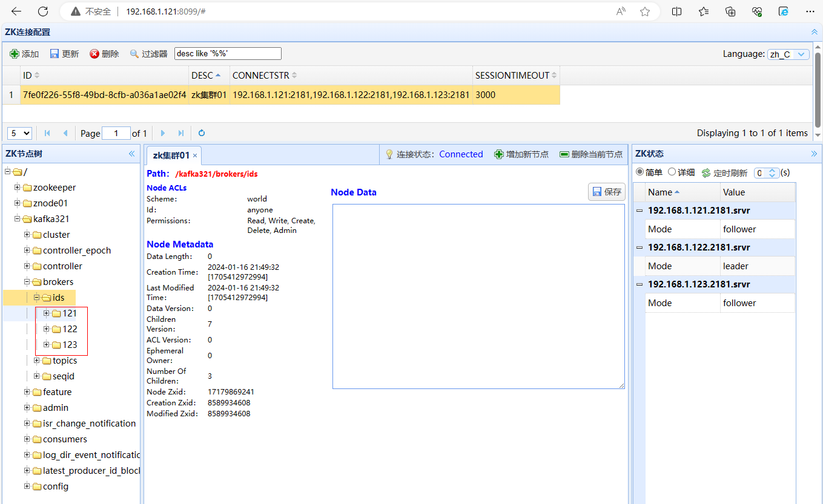Select the 简单 radio button

coord(640,172)
